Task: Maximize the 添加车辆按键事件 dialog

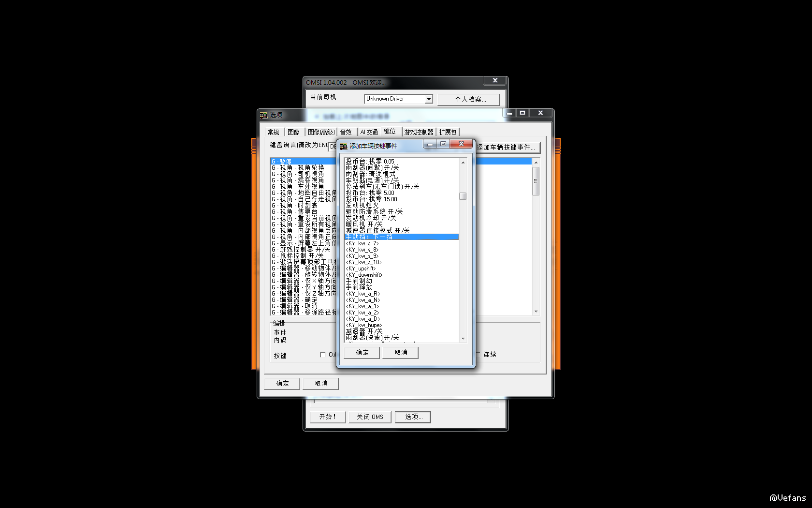Action: click(443, 144)
